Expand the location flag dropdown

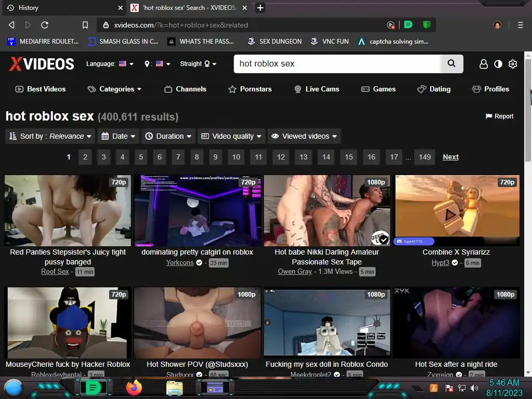[x=157, y=64]
